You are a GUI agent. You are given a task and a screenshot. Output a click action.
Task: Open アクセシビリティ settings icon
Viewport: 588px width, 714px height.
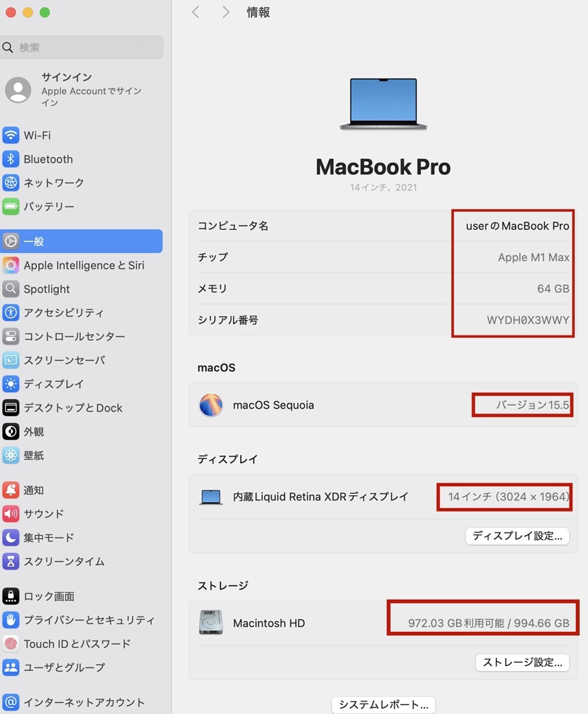point(11,312)
